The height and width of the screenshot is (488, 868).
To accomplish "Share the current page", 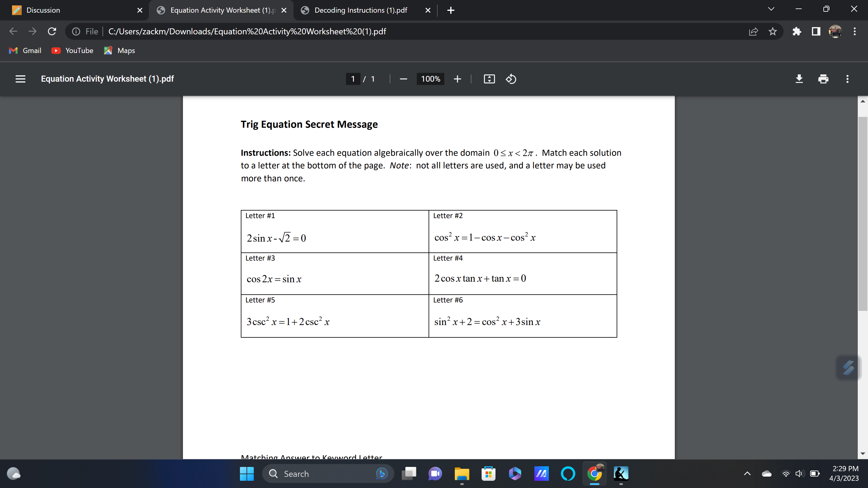I will coord(753,31).
